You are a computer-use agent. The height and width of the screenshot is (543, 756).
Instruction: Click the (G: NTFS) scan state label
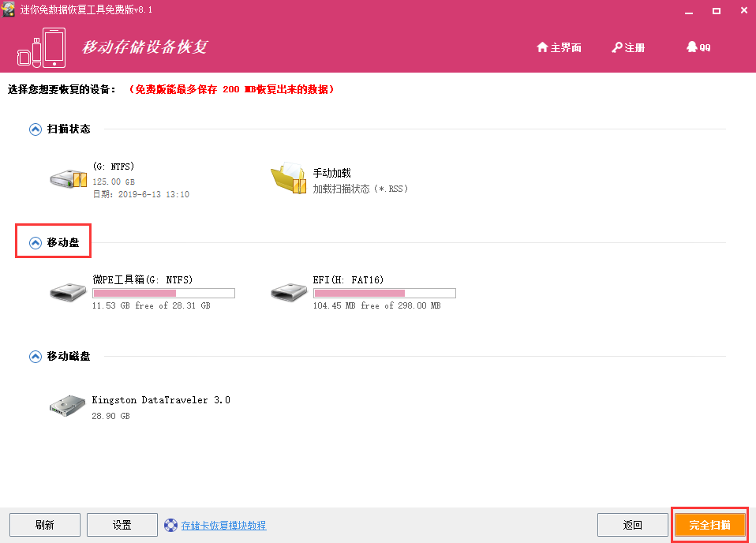click(114, 167)
